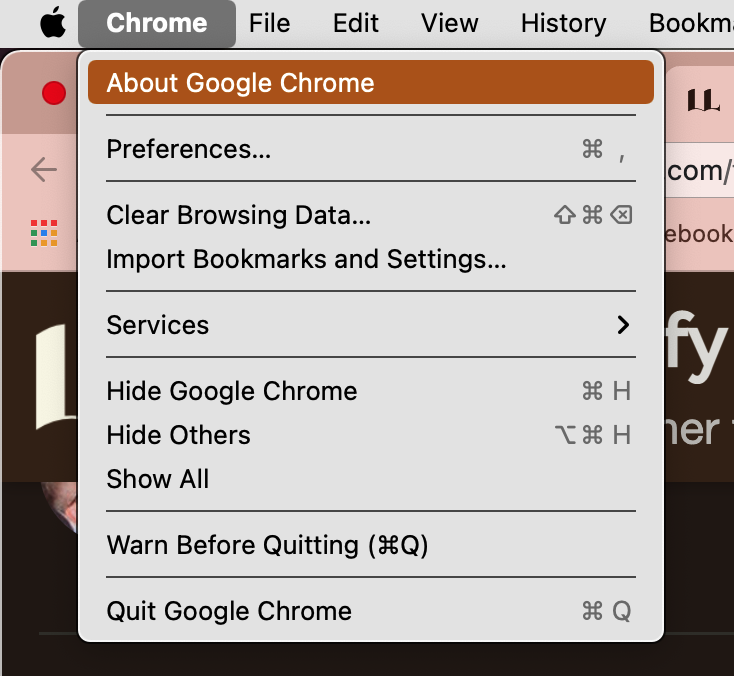Open the Apple menu
Image resolution: width=734 pixels, height=676 pixels.
[53, 22]
